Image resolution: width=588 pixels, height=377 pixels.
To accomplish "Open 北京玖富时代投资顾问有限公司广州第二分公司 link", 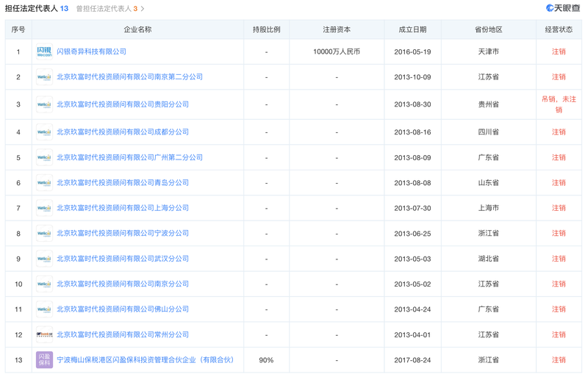I will pyautogui.click(x=130, y=157).
